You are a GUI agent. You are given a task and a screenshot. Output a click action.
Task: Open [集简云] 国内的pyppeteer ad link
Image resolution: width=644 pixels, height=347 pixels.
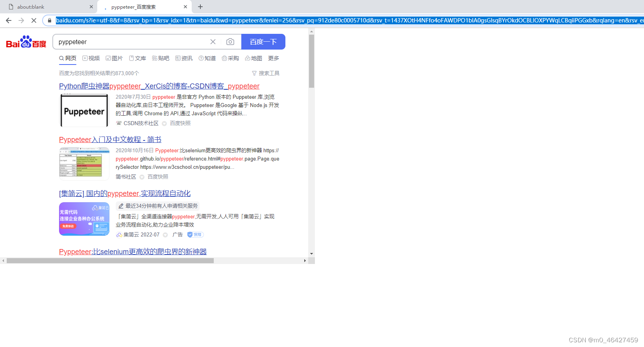click(x=125, y=194)
